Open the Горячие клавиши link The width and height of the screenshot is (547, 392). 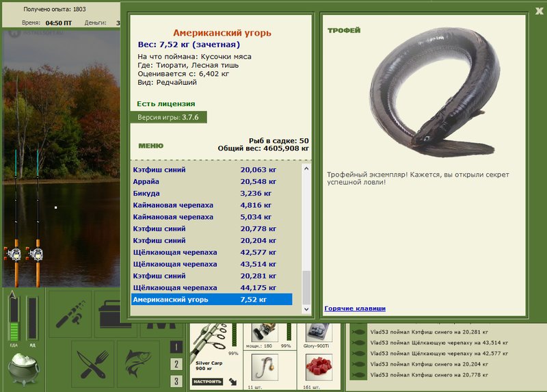point(355,309)
